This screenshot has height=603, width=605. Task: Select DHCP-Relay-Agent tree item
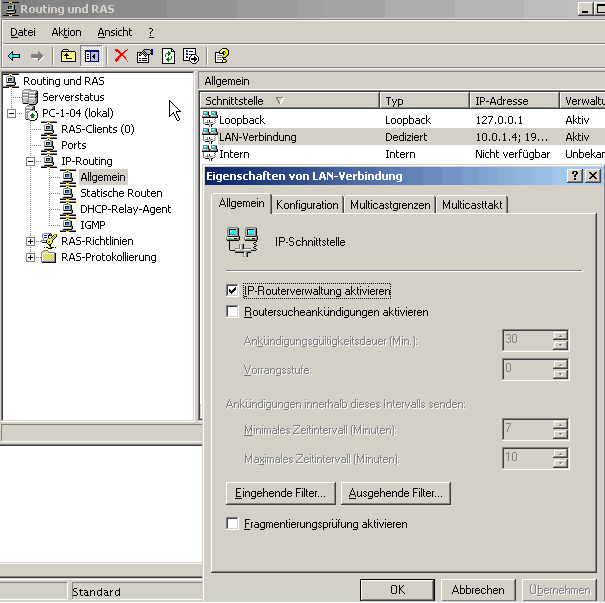pos(125,209)
